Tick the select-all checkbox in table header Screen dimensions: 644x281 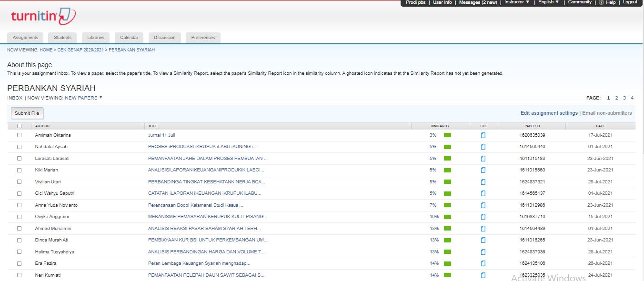coord(20,126)
